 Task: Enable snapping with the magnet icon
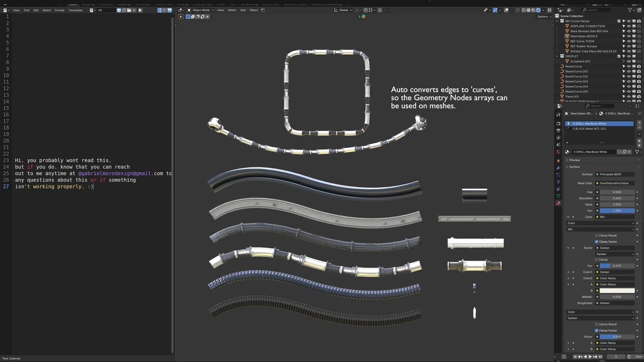[365, 10]
